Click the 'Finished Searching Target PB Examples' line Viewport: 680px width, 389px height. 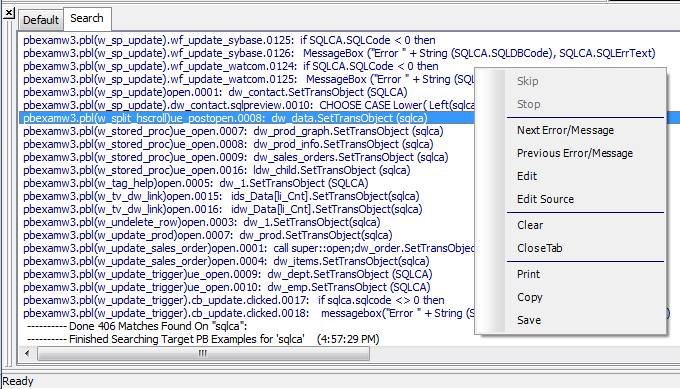click(x=203, y=340)
